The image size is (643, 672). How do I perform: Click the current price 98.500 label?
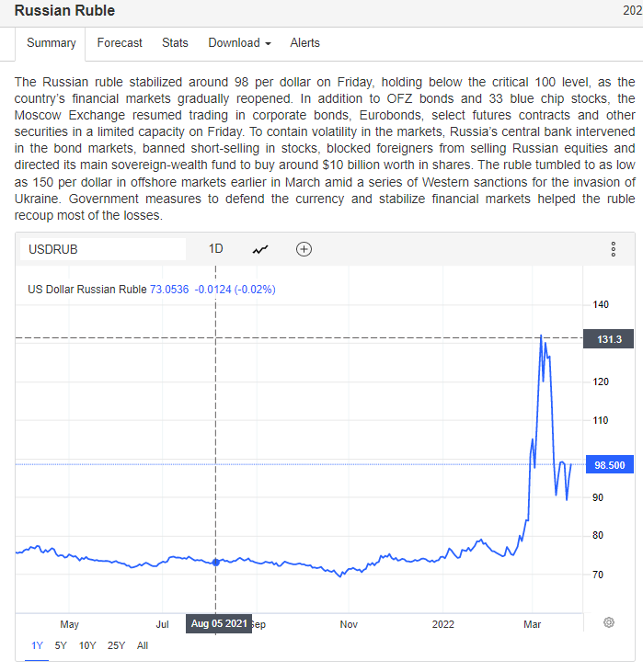609,465
